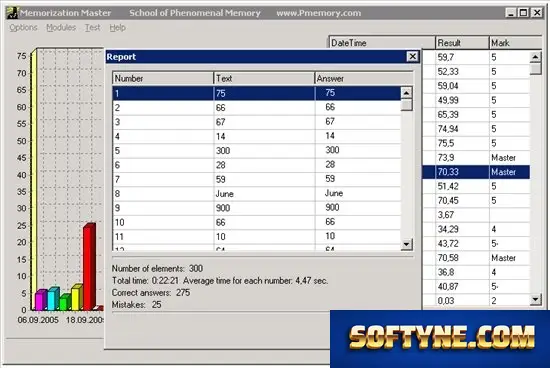Image resolution: width=550 pixels, height=368 pixels.
Task: Click the Report list scroll-down arrow
Action: pyautogui.click(x=406, y=244)
